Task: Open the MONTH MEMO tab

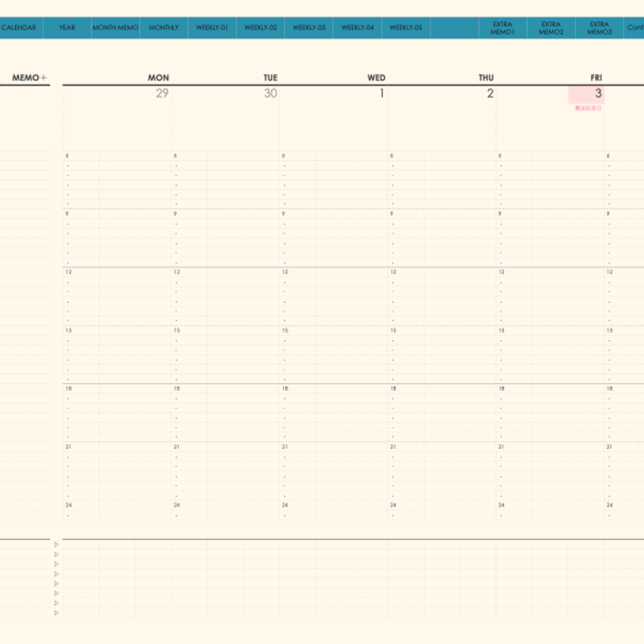Action: coord(115,27)
